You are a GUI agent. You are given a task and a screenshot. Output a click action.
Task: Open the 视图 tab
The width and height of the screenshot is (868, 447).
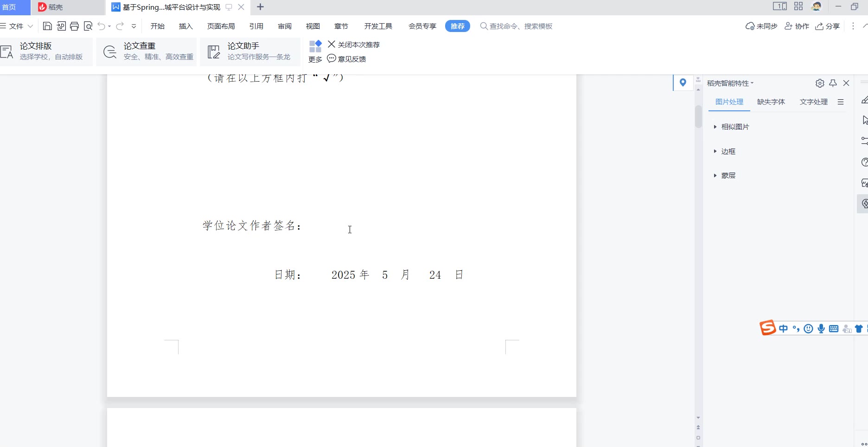coord(313,26)
